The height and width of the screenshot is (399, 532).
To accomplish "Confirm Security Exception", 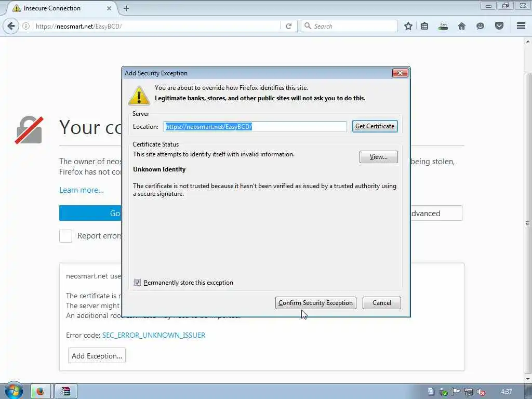I will 315,303.
